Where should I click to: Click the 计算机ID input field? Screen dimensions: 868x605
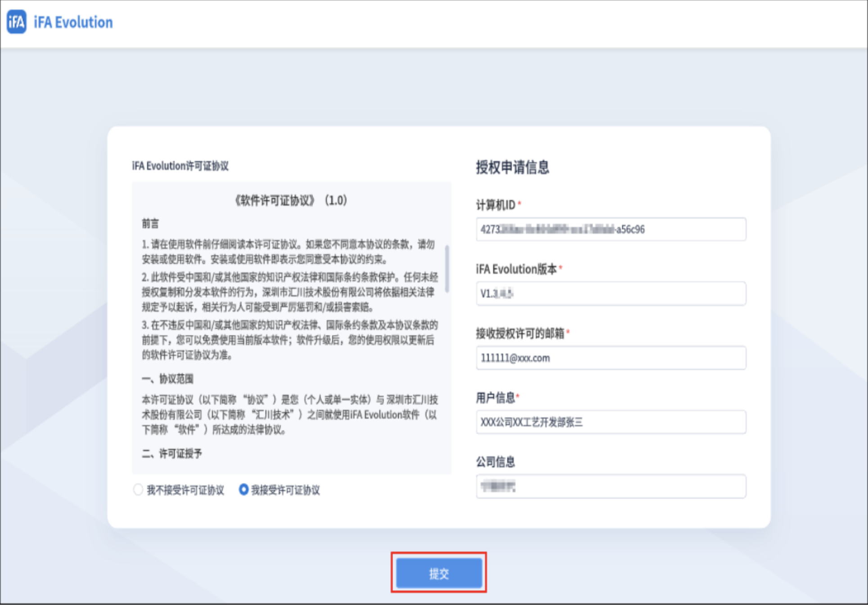610,230
